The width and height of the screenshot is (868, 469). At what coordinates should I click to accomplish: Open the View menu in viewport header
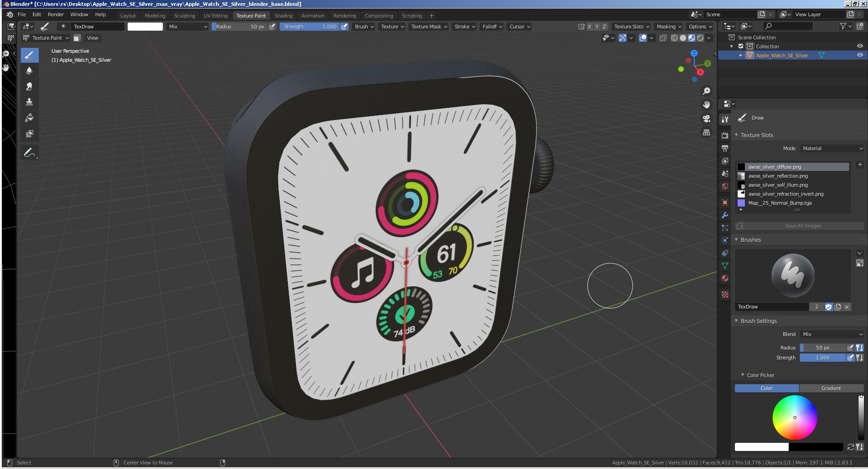click(92, 38)
